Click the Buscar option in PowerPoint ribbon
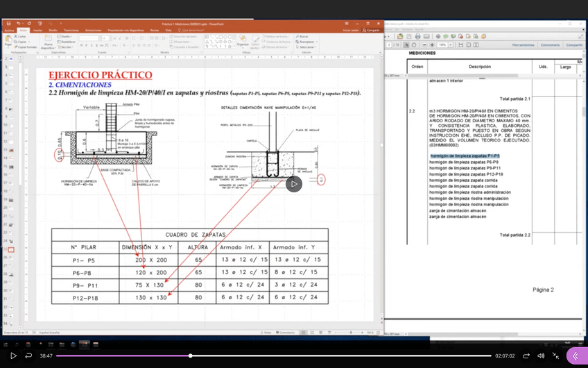The image size is (588, 368). pyautogui.click(x=303, y=36)
